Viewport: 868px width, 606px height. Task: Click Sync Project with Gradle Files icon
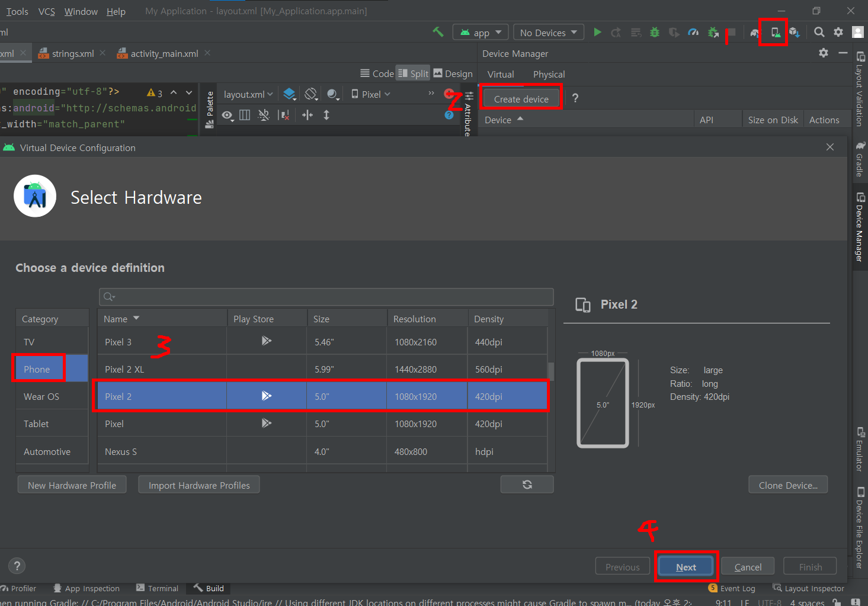pos(755,33)
